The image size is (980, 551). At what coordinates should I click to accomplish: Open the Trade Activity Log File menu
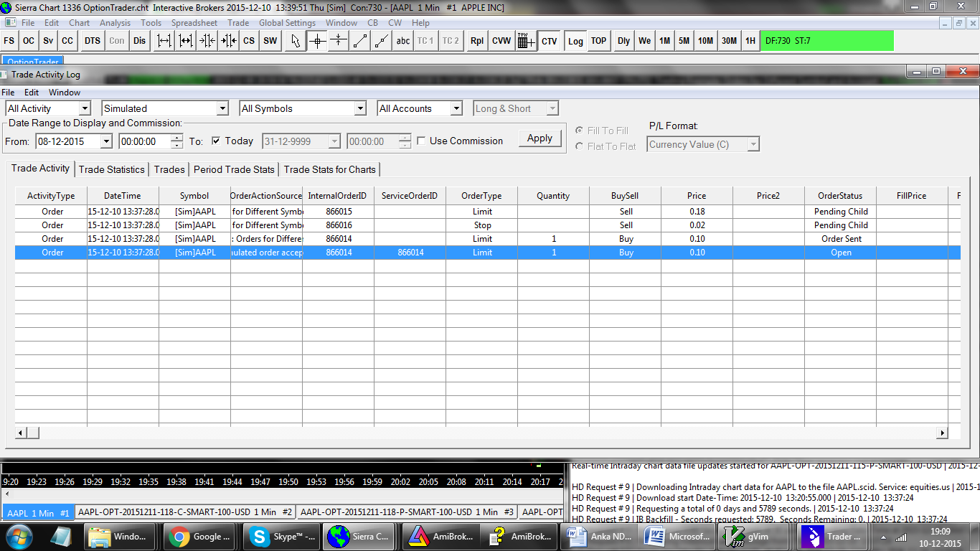pyautogui.click(x=8, y=93)
